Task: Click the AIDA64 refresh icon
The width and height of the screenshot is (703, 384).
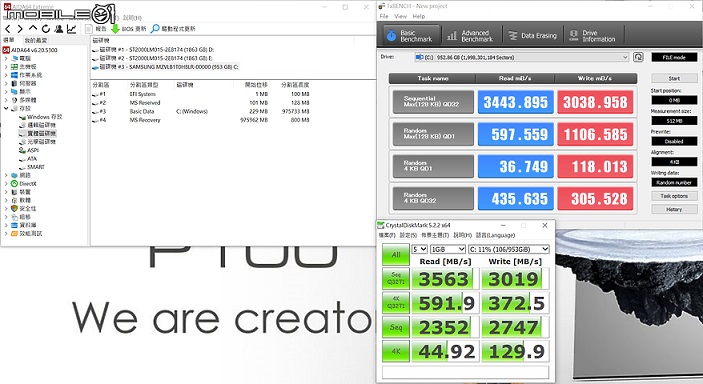Action: (46, 29)
